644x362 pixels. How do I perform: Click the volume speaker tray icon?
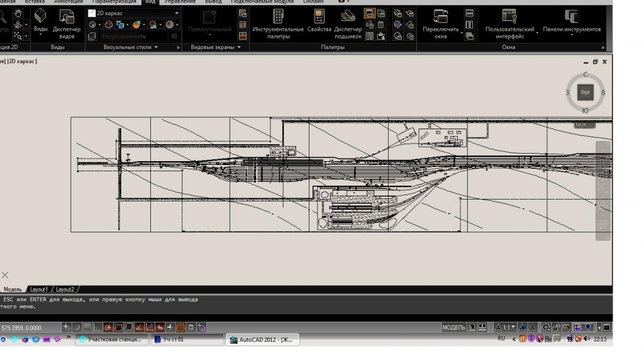point(587,339)
